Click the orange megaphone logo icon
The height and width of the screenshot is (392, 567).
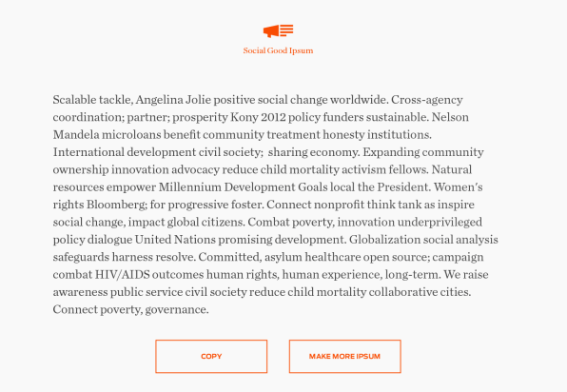278,31
